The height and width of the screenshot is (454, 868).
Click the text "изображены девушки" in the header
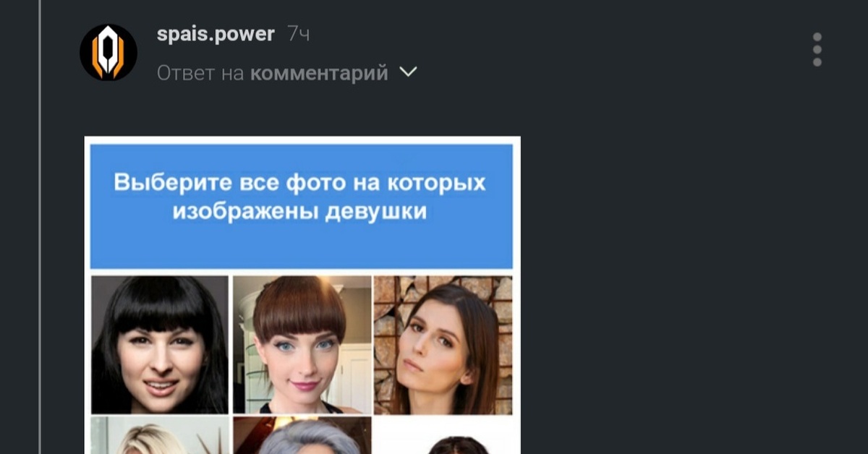[299, 212]
